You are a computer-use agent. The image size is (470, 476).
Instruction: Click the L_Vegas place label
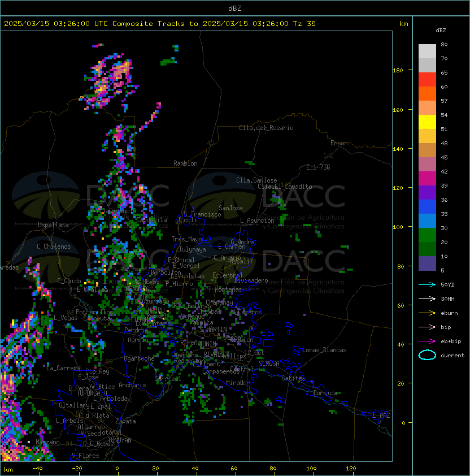pos(66,318)
